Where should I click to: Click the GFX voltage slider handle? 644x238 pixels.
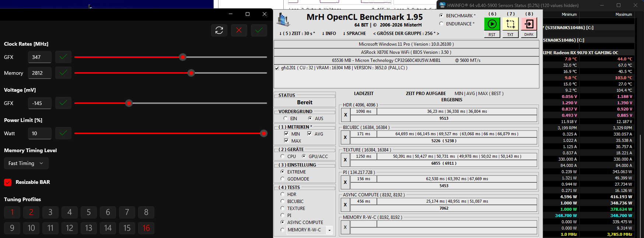tap(129, 103)
